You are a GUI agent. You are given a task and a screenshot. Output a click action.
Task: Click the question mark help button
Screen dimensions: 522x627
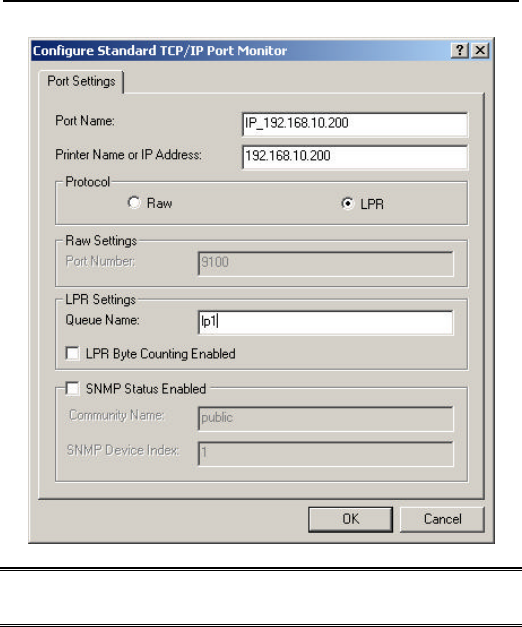coord(460,50)
